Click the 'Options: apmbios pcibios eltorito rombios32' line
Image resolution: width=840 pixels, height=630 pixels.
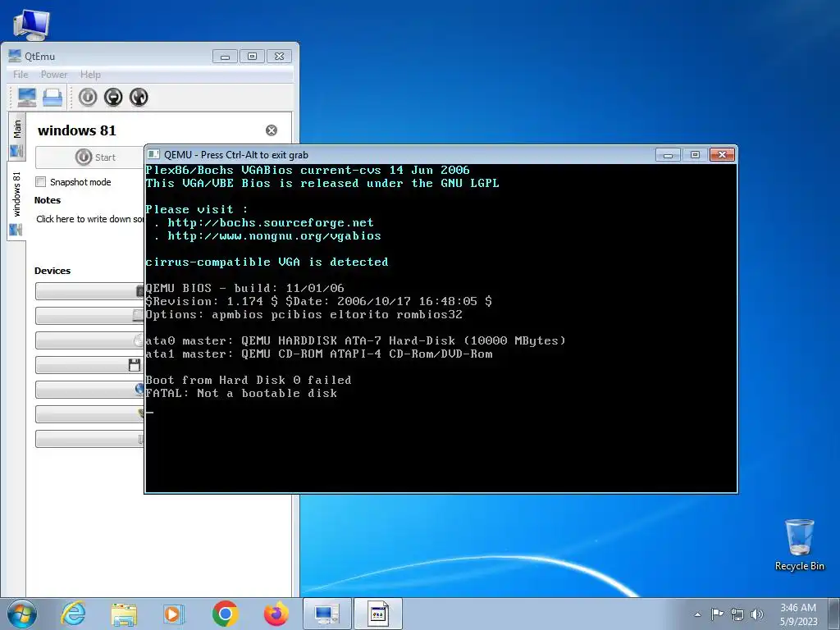pos(304,314)
